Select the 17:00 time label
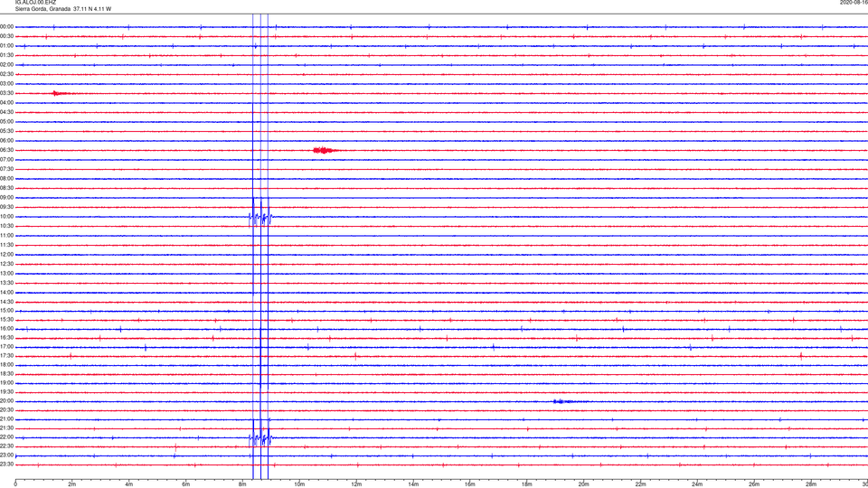Viewport: 868px width, 488px height. point(6,347)
